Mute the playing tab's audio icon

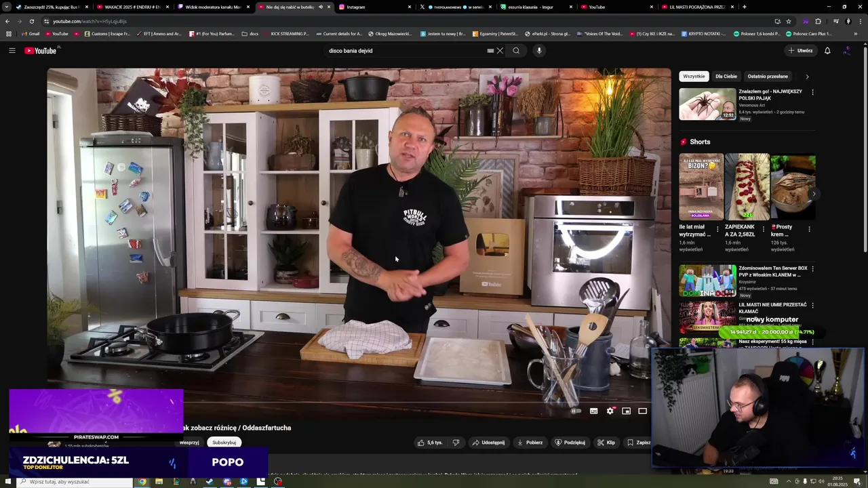click(321, 7)
